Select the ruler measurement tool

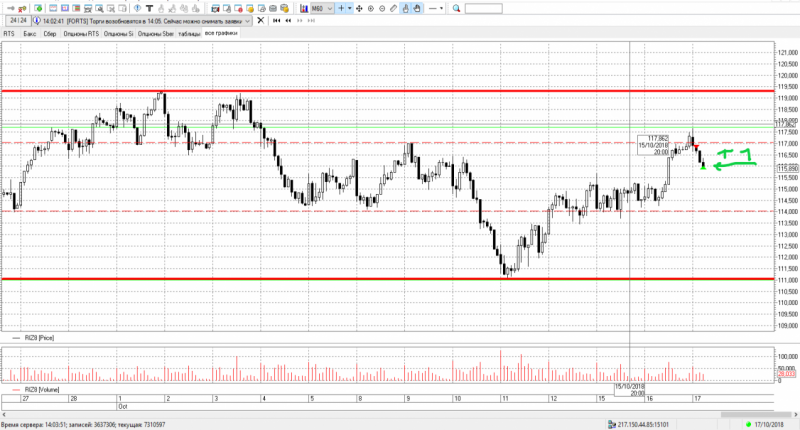point(393,8)
